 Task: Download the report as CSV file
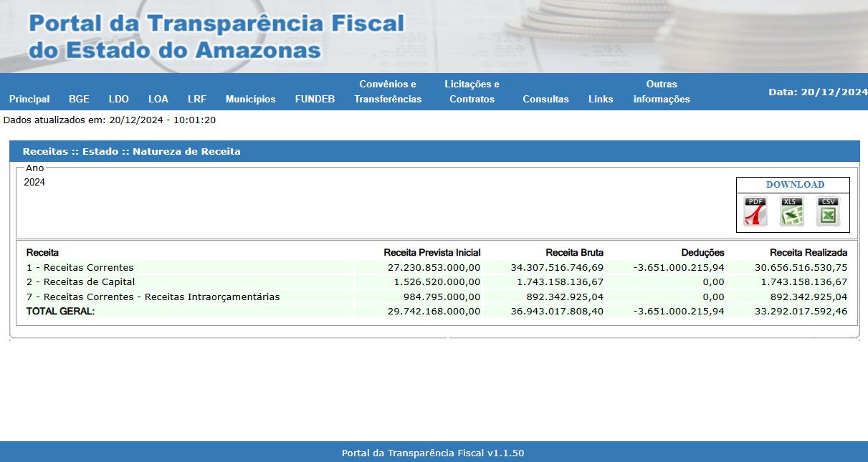tap(828, 212)
